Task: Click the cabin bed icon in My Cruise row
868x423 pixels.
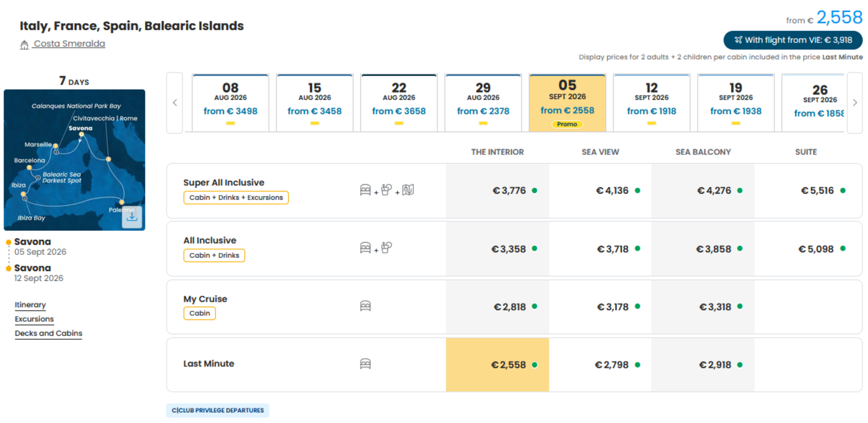Action: pyautogui.click(x=365, y=306)
